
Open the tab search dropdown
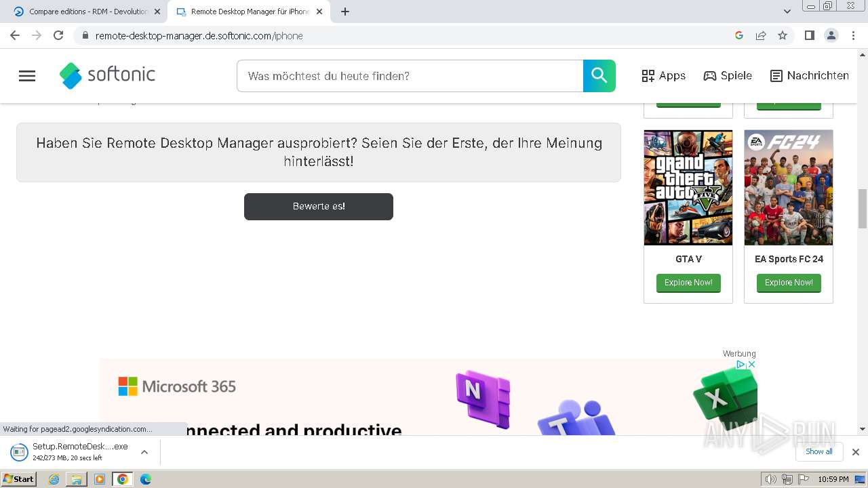787,12
